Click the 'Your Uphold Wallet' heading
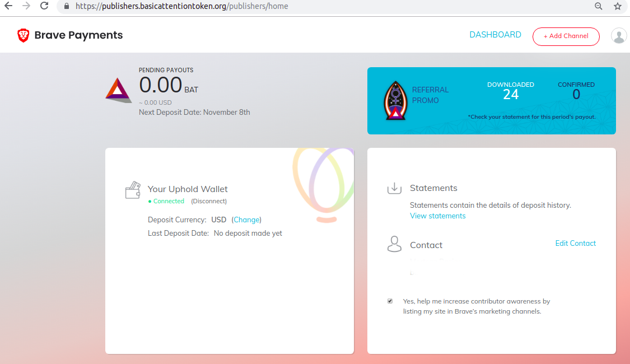The image size is (630, 364). tap(188, 189)
